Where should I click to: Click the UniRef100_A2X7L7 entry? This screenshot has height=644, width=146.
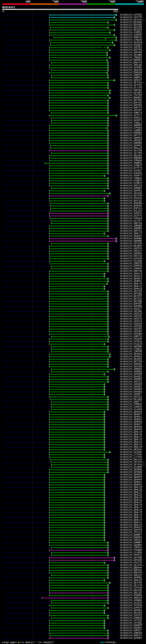tap(131, 115)
